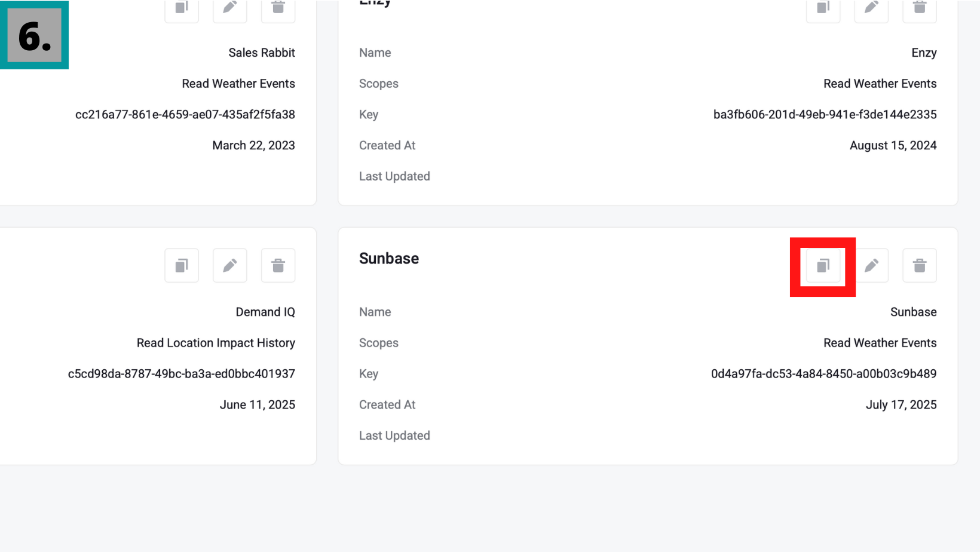Copy the Demand IQ API key
The width and height of the screenshot is (980, 552).
[x=182, y=265]
